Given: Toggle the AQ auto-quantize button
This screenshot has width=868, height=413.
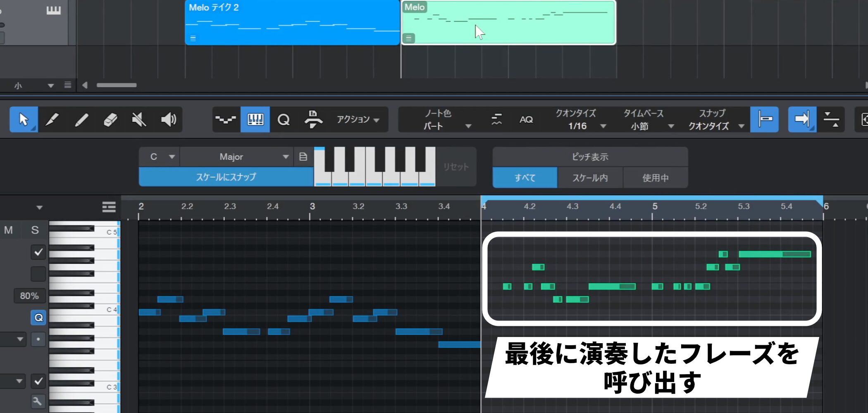Looking at the screenshot, I should click(526, 120).
